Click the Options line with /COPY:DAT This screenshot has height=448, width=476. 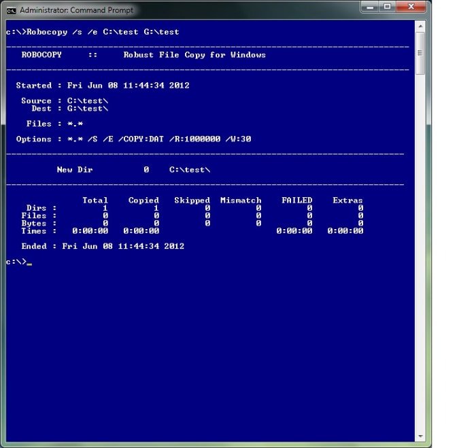133,139
